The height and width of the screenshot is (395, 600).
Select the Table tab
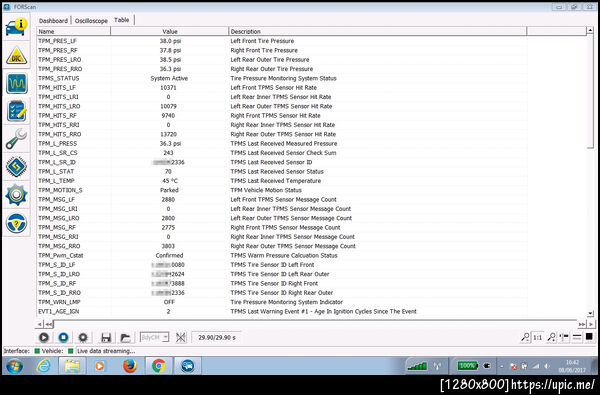tap(122, 20)
